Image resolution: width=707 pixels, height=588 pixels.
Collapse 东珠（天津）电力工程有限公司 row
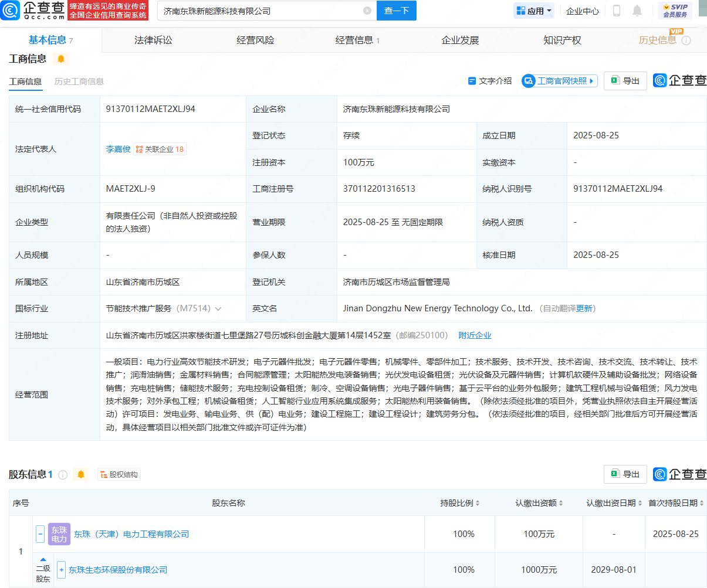pyautogui.click(x=40, y=534)
